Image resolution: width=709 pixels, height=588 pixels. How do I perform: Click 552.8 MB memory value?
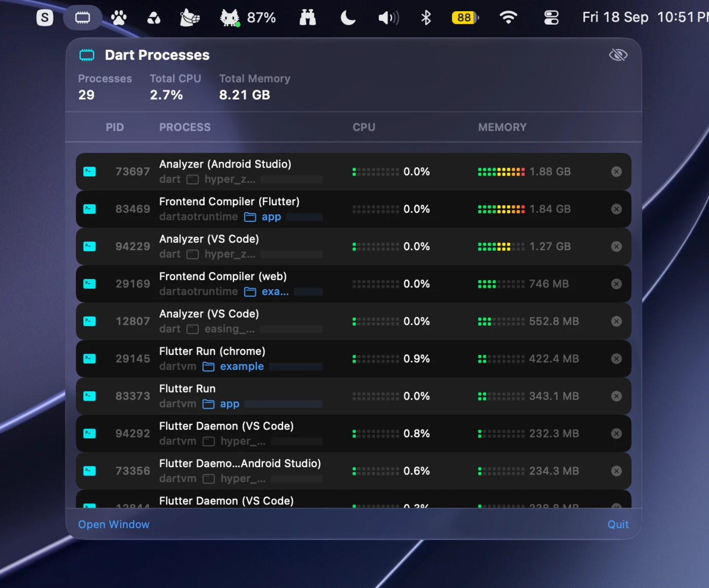coord(554,322)
